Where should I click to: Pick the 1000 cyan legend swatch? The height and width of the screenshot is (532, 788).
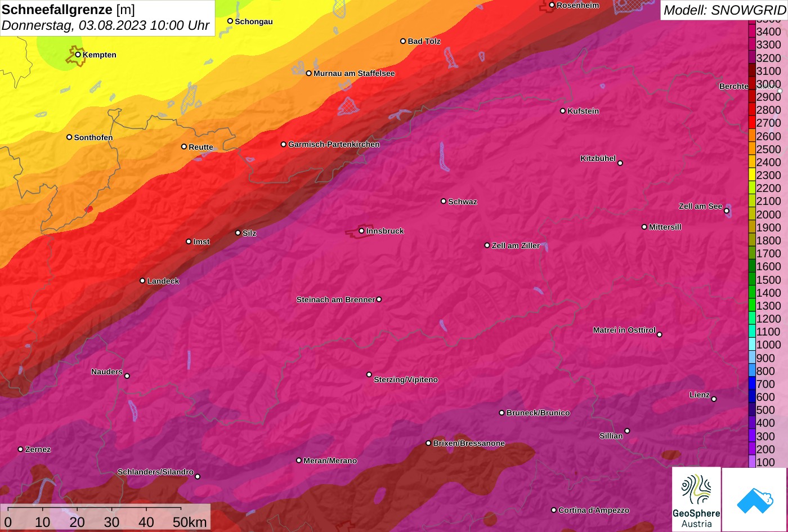(x=752, y=345)
